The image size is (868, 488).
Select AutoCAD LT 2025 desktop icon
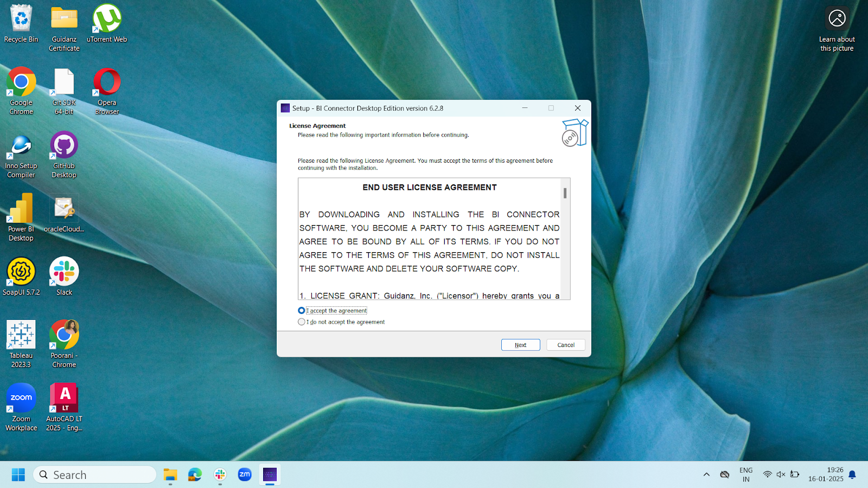64,408
